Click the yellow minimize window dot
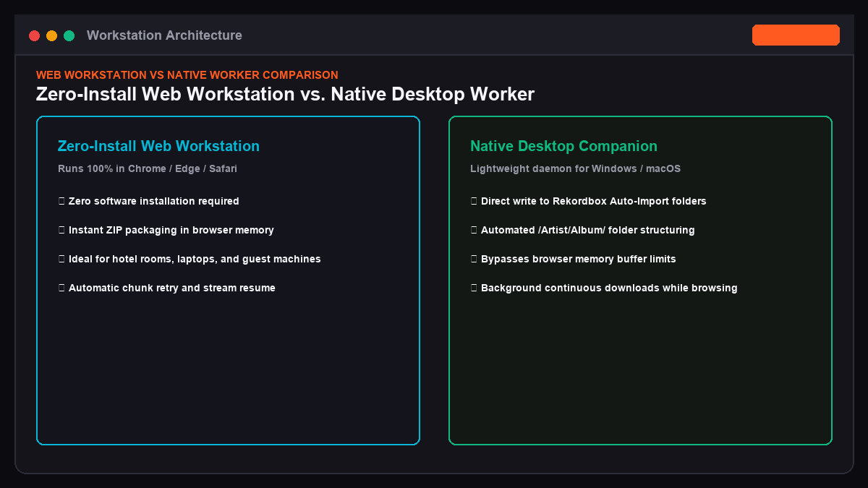 pyautogui.click(x=51, y=35)
